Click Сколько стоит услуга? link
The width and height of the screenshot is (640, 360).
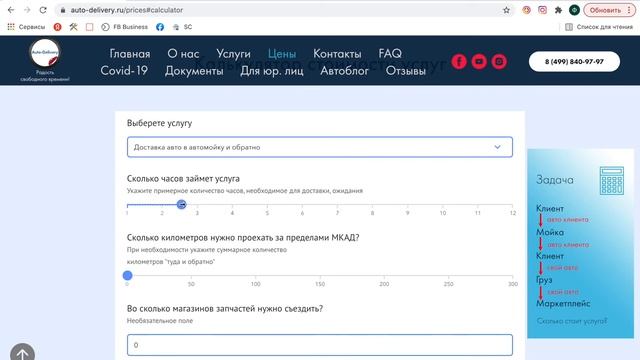tap(572, 321)
